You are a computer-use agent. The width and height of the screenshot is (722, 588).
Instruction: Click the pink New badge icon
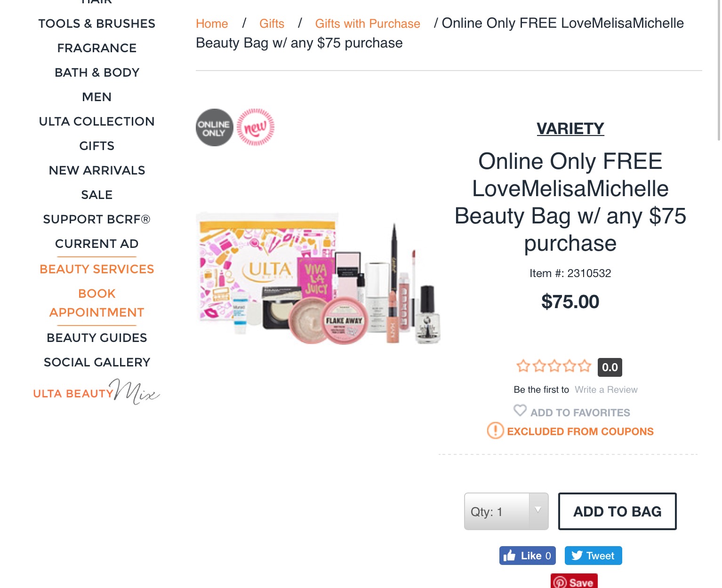[256, 127]
